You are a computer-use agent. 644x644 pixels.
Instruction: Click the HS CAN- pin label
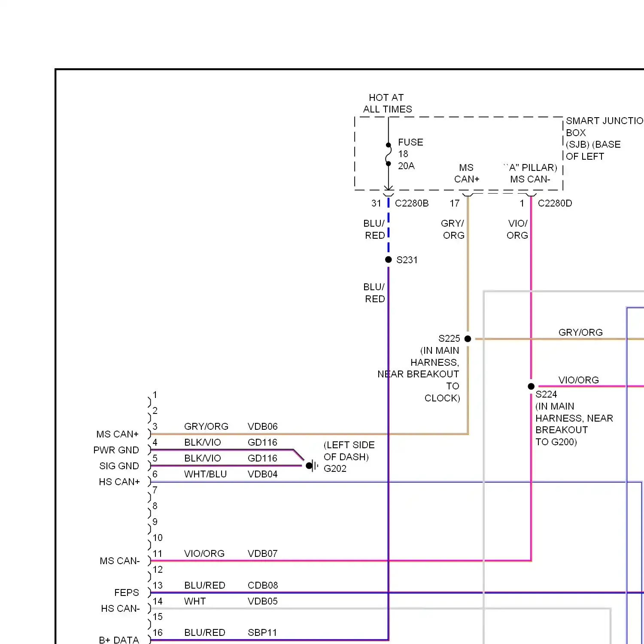point(120,608)
